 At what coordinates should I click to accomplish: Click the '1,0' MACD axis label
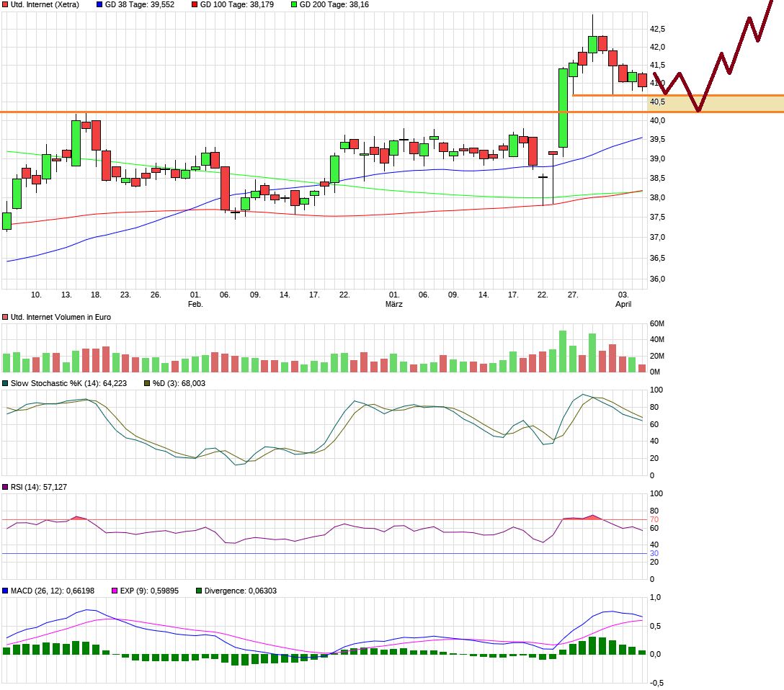(656, 598)
